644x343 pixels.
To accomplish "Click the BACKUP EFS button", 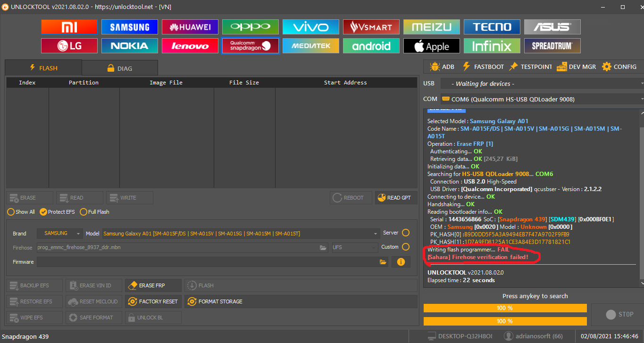I will 34,285.
